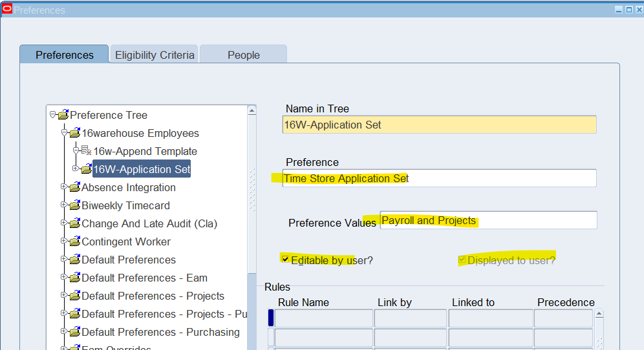The height and width of the screenshot is (350, 644).
Task: Click the 16warehouse Employees folder icon
Action: [74, 134]
